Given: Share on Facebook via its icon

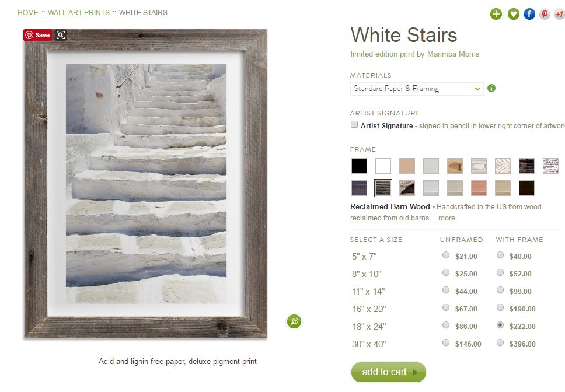Looking at the screenshot, I should tap(529, 14).
